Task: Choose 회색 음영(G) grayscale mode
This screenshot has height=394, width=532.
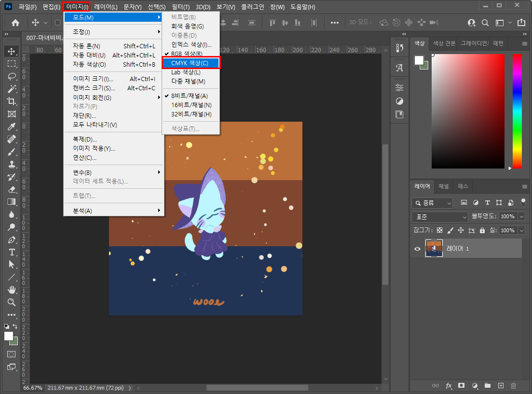Action: 191,26
